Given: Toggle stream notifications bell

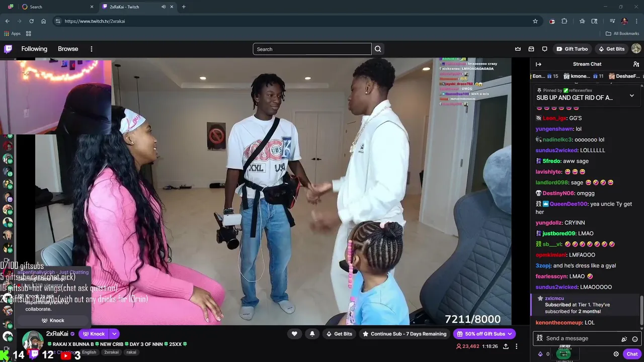Looking at the screenshot, I should click(x=312, y=334).
